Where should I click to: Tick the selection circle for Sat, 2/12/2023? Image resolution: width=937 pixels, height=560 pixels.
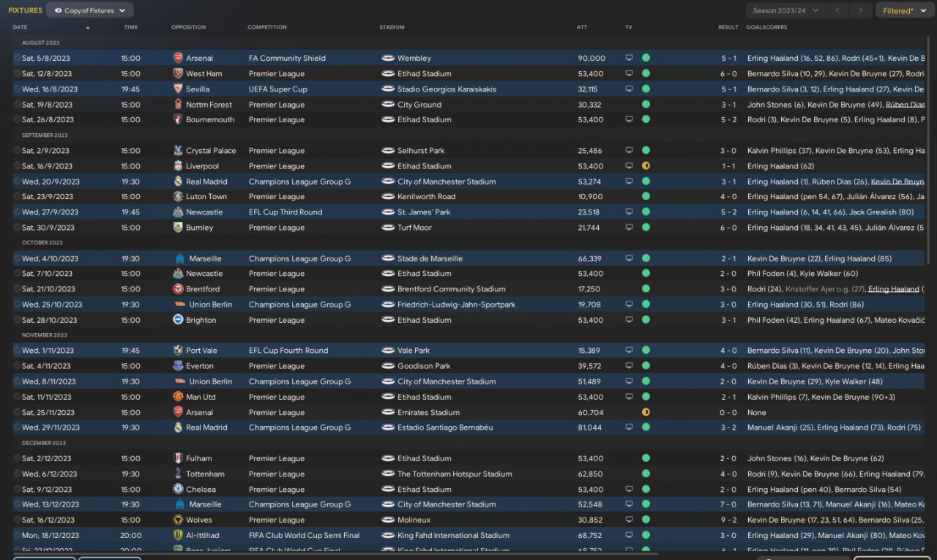pos(17,458)
